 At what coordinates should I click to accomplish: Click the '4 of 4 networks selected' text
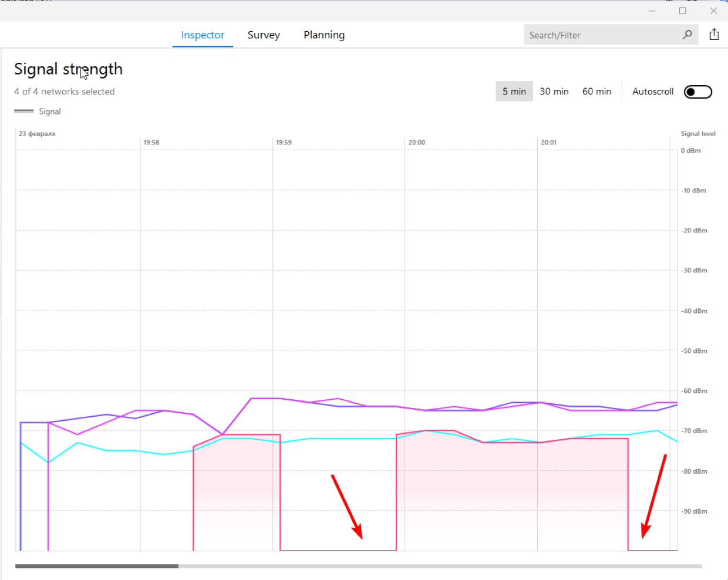click(x=65, y=91)
